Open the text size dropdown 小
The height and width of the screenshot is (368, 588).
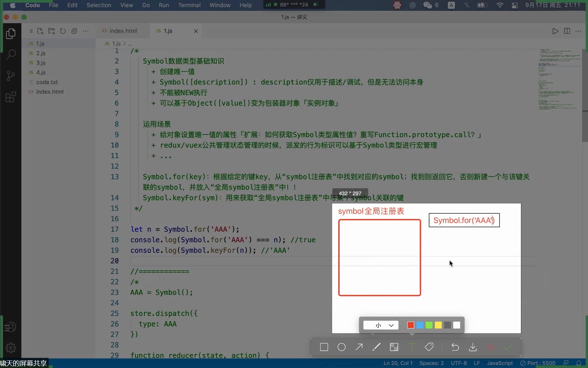(380, 325)
